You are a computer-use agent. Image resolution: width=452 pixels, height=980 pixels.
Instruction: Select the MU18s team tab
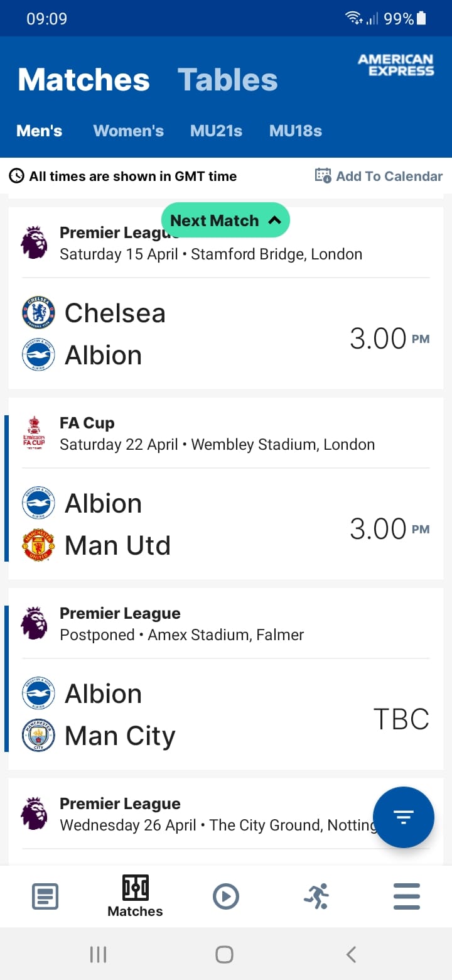pyautogui.click(x=296, y=131)
